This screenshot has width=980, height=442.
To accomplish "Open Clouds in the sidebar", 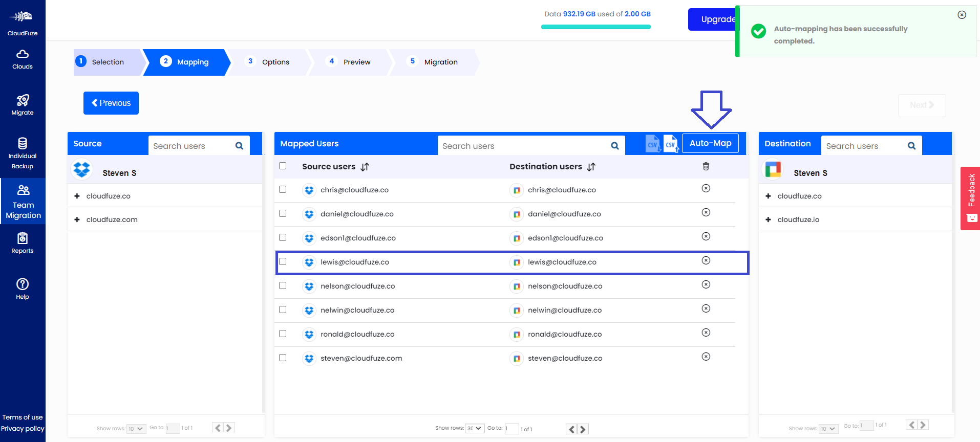I will 22,59.
